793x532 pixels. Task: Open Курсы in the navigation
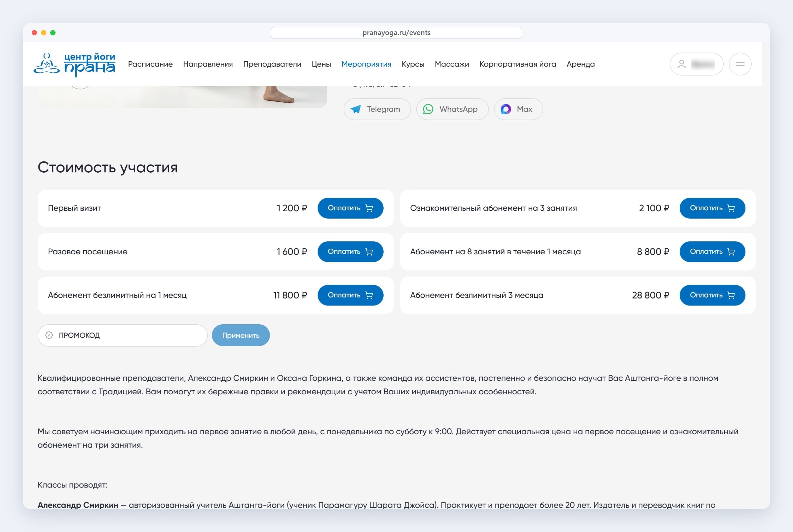[413, 64]
